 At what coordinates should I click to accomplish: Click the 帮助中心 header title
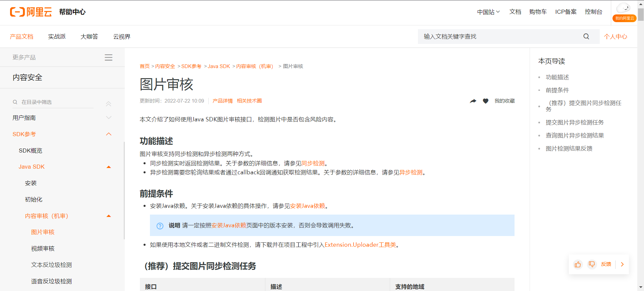point(72,12)
